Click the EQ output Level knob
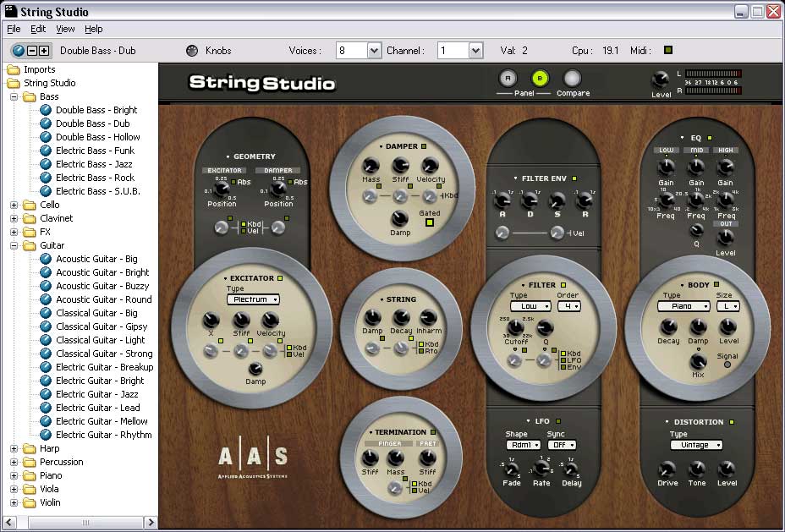The image size is (785, 532). [x=726, y=237]
